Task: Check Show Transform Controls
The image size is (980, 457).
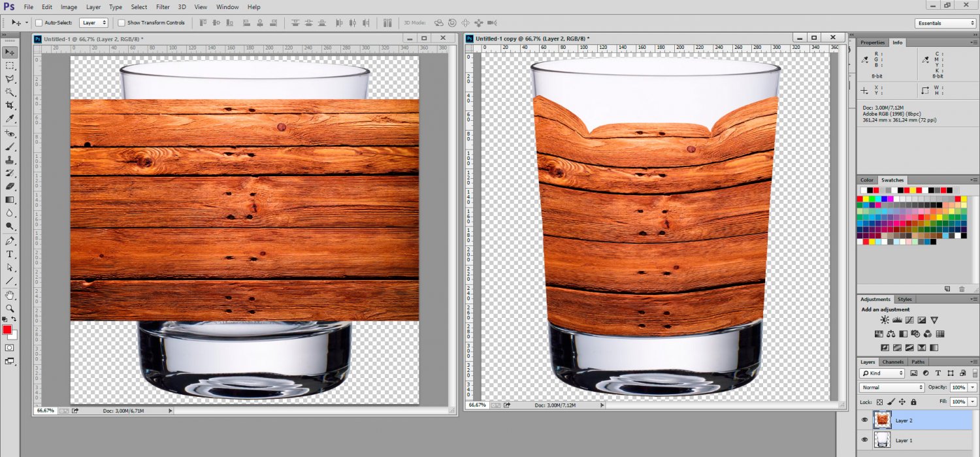Action: click(x=122, y=23)
